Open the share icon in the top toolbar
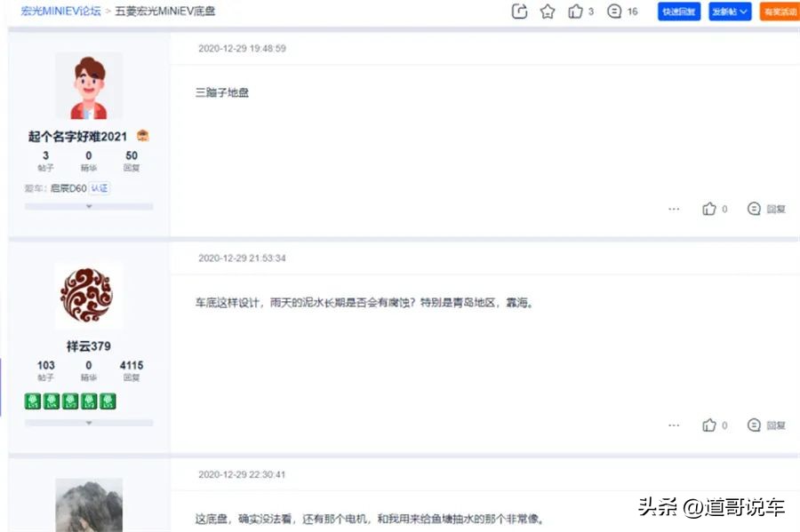 tap(519, 12)
